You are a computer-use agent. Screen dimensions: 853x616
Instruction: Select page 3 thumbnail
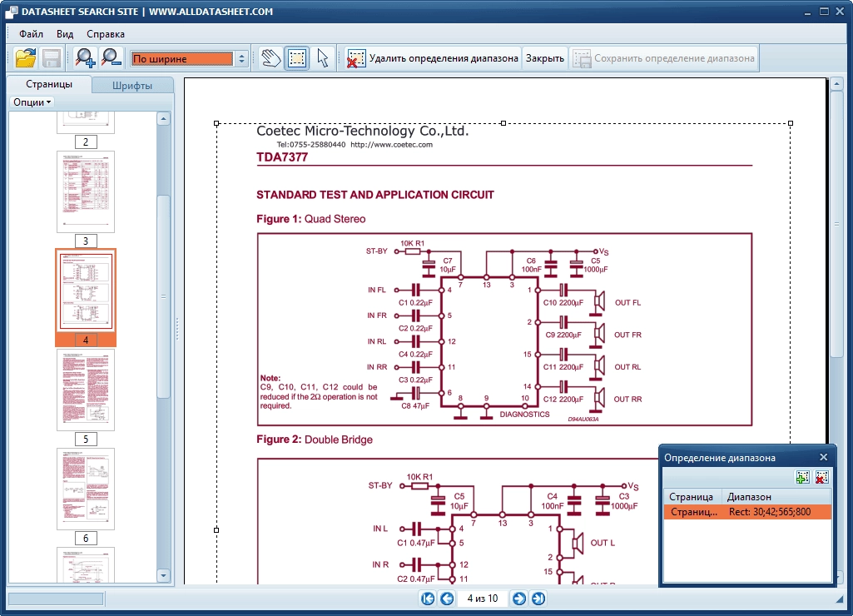click(86, 192)
